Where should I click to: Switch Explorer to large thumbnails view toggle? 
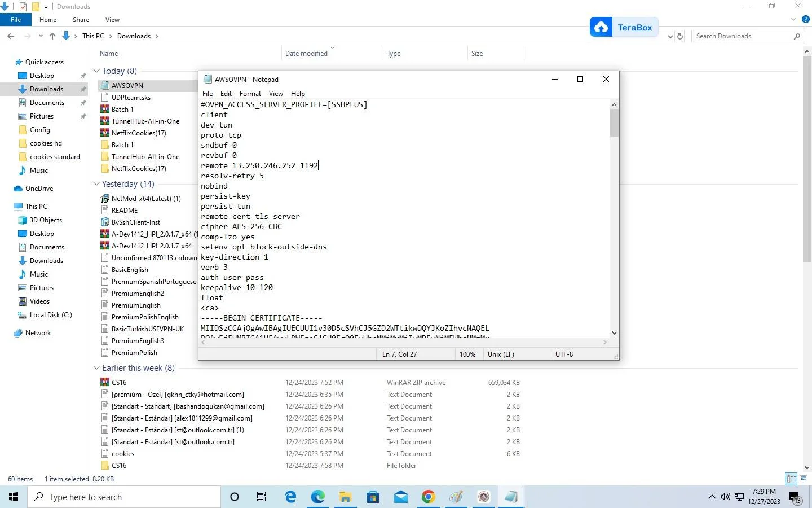[x=804, y=479]
